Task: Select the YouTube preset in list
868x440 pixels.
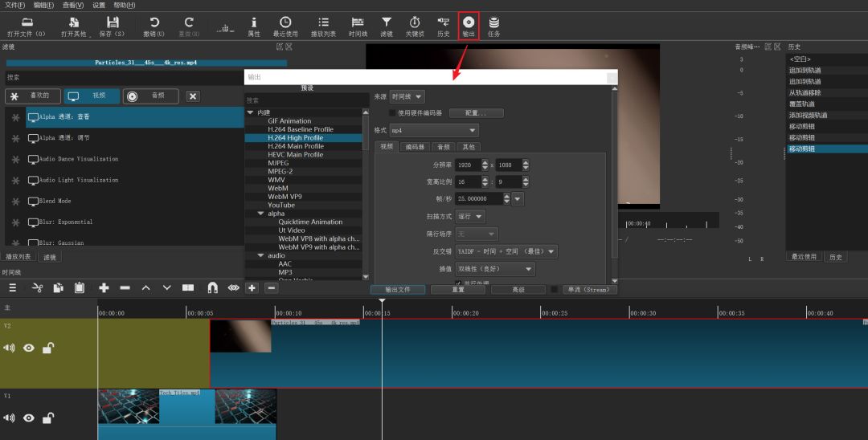Action: tap(281, 205)
